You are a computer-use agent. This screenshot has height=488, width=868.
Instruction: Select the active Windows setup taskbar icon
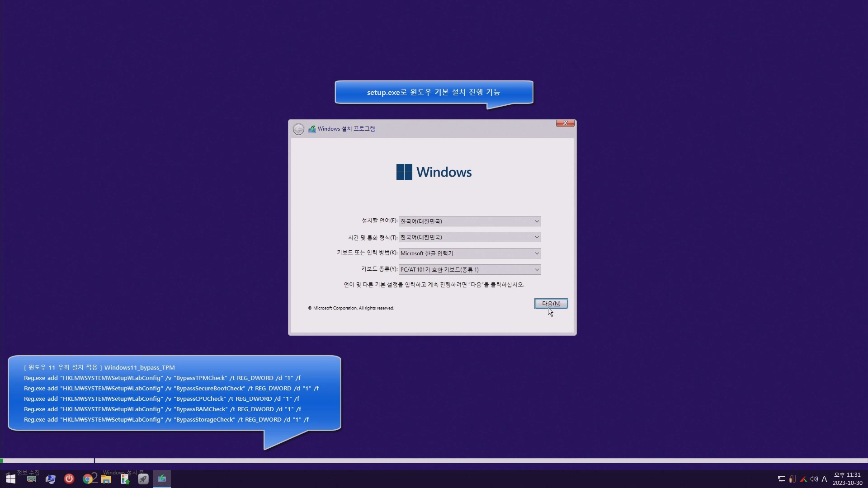pos(162,479)
